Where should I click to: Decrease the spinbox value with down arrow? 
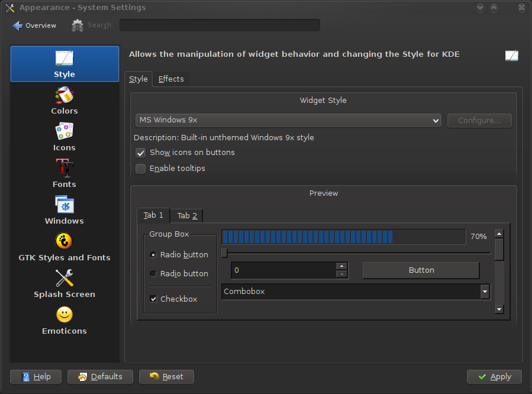[x=341, y=274]
